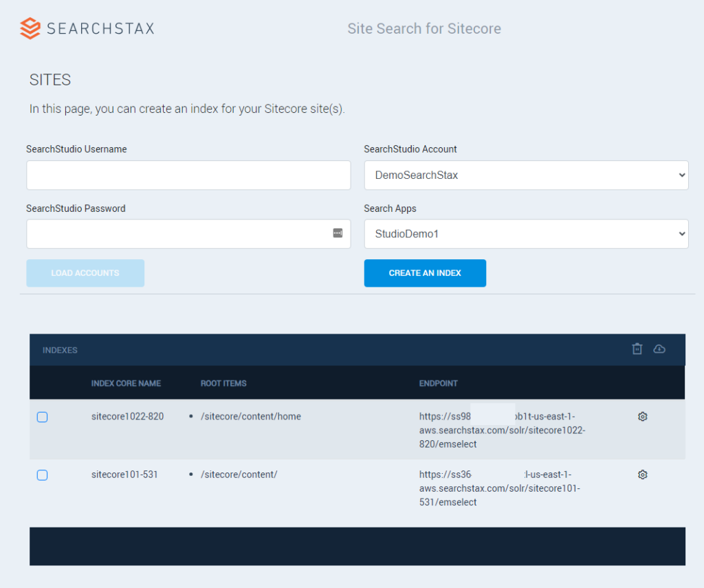Screen dimensions: 704x588
Task: Open settings gear for sitecore101-531
Action: 643,475
